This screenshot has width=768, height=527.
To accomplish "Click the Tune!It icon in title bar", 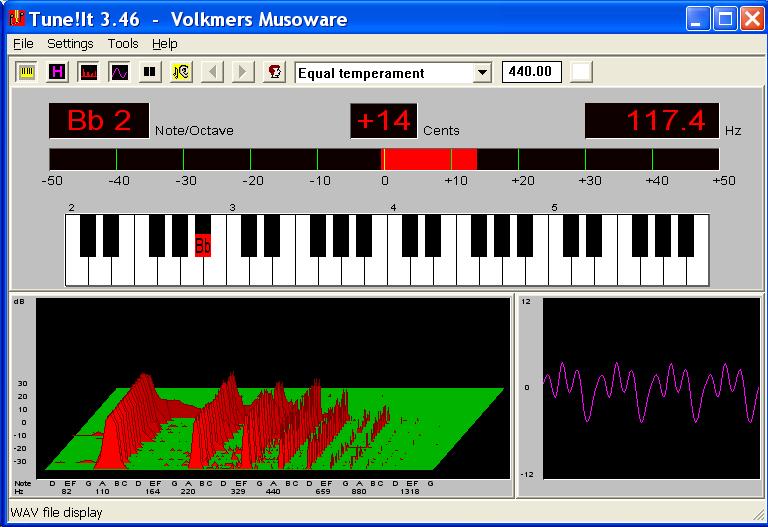I will pyautogui.click(x=17, y=19).
